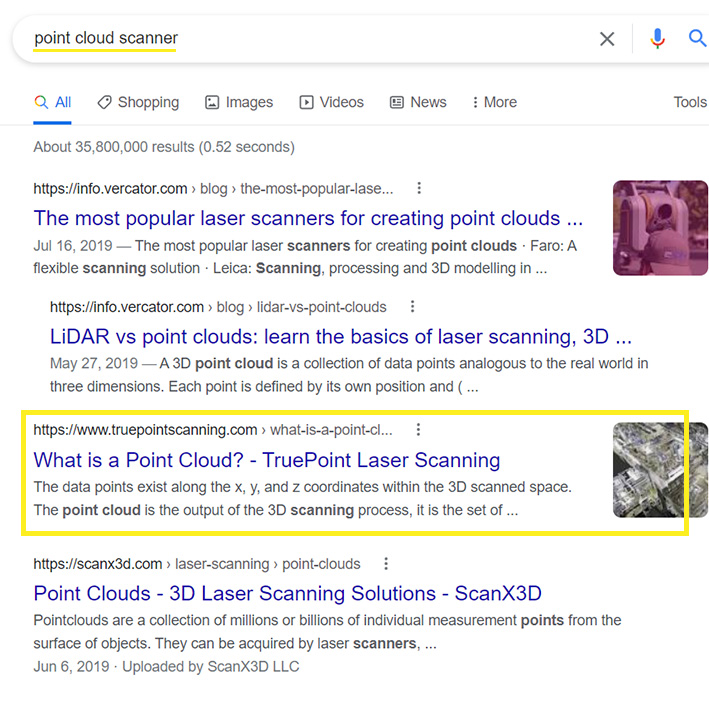Open options dots for ScanX3D result
The width and height of the screenshot is (709, 710).
pos(386,564)
